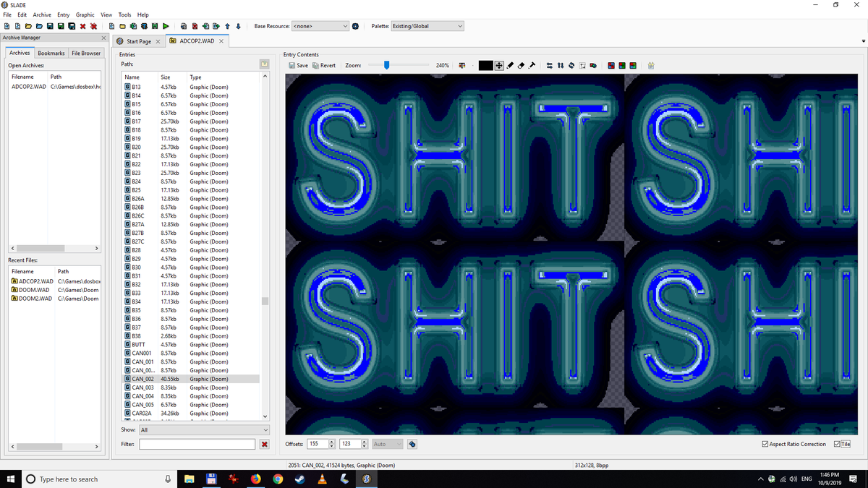This screenshot has width=868, height=488.
Task: Click the entries list vertical scrollbar thumb
Action: 265,301
